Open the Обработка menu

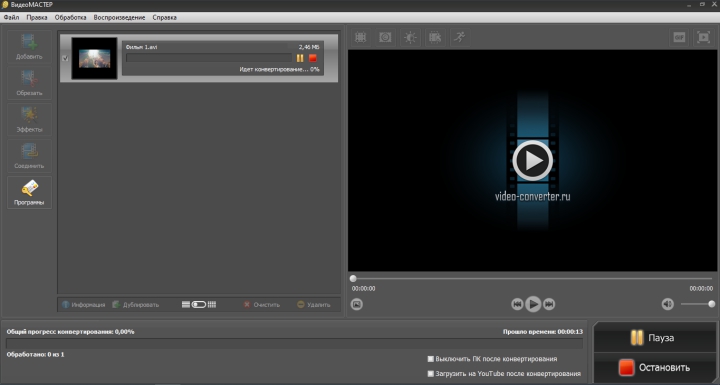(x=70, y=17)
